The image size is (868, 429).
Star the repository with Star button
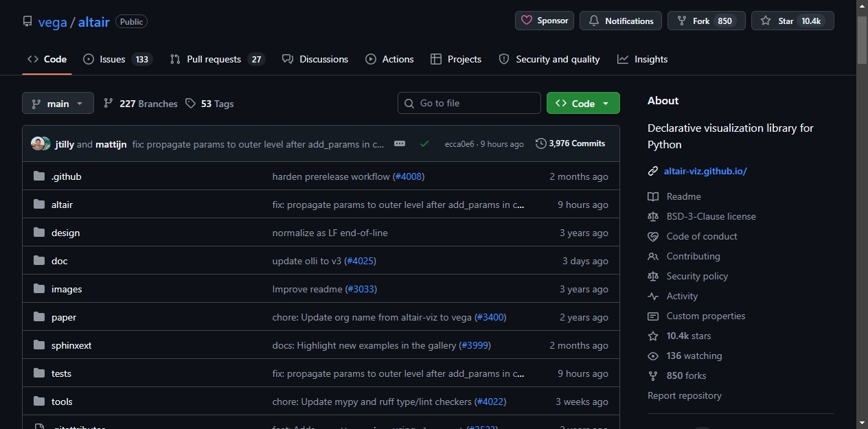792,21
